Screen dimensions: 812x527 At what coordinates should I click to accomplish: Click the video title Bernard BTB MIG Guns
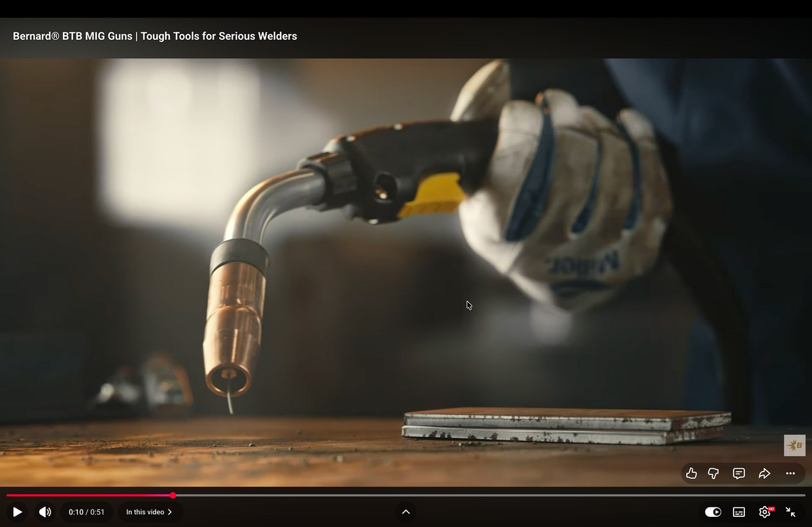(x=155, y=36)
